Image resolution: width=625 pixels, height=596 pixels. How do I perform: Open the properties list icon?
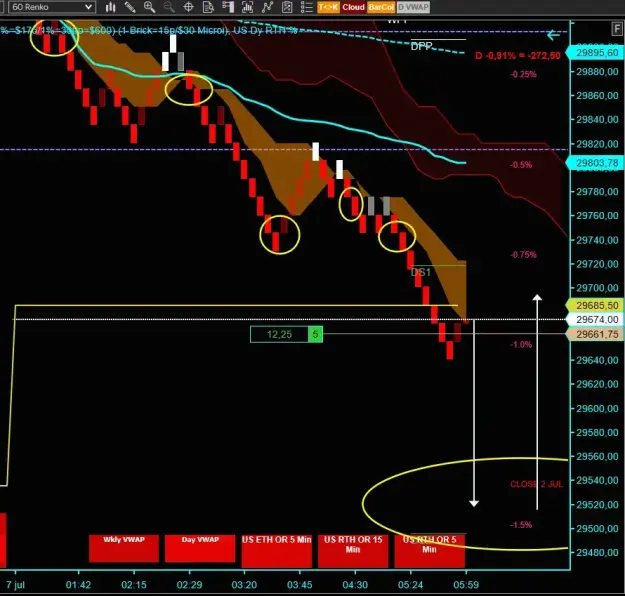point(306,7)
